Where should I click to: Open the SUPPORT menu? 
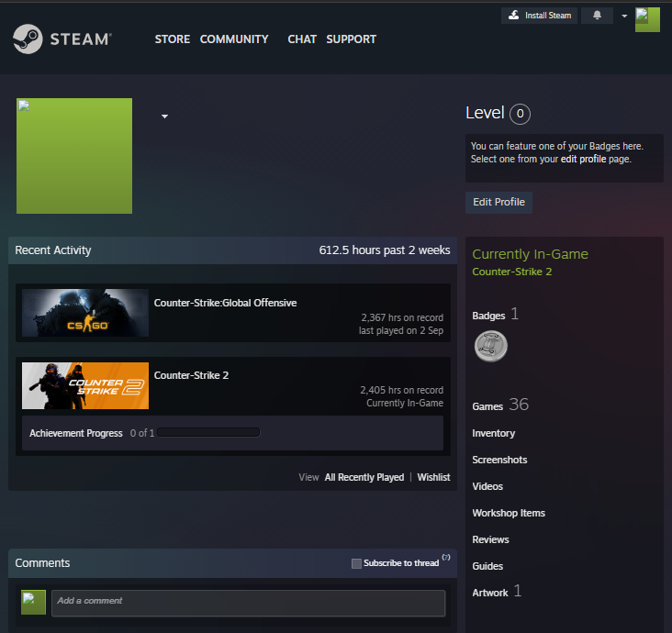click(x=351, y=39)
